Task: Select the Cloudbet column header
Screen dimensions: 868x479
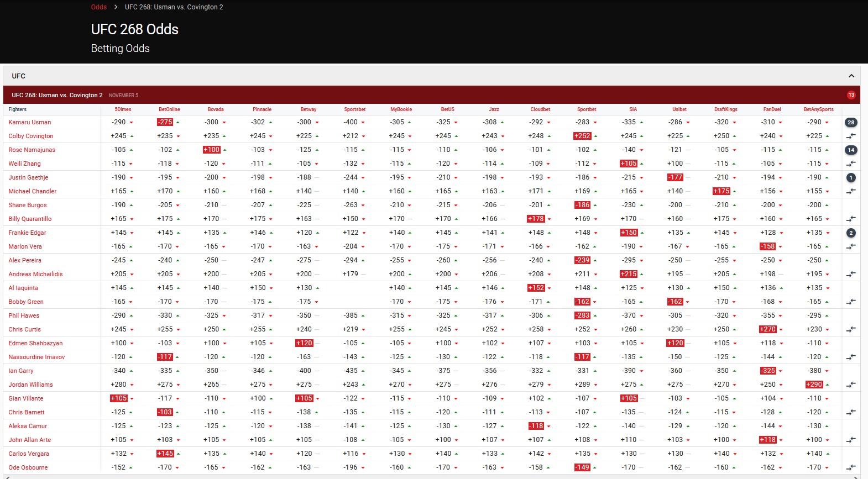Action: click(541, 109)
